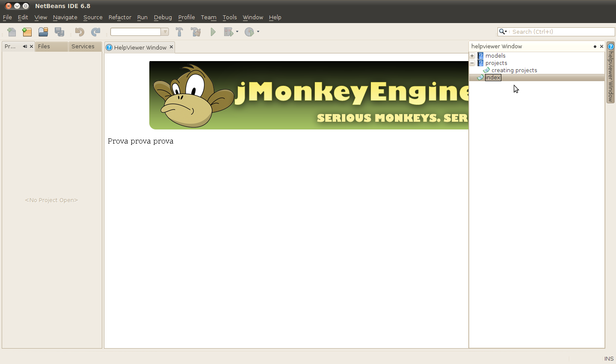Click the vertical helpviewer Window sidebar button

pos(611,73)
